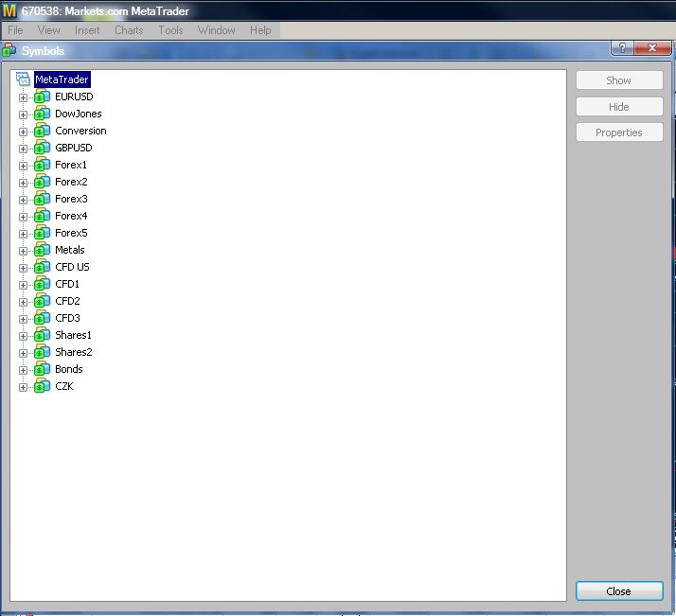The image size is (676, 616).
Task: Select the Forex5 label text
Action: pyautogui.click(x=71, y=233)
